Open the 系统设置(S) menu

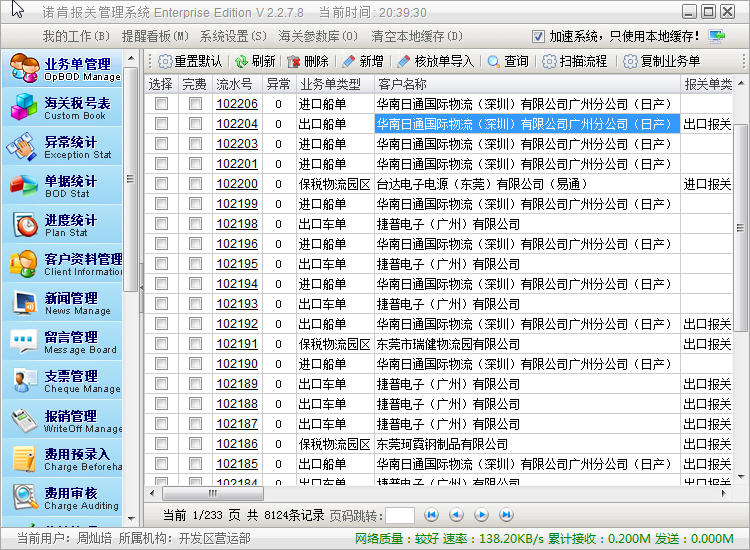(x=233, y=37)
